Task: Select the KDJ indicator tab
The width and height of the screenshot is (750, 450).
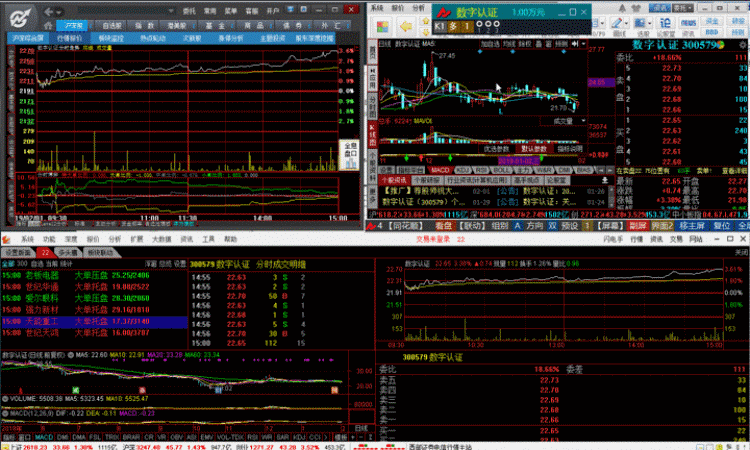Action: [x=463, y=170]
